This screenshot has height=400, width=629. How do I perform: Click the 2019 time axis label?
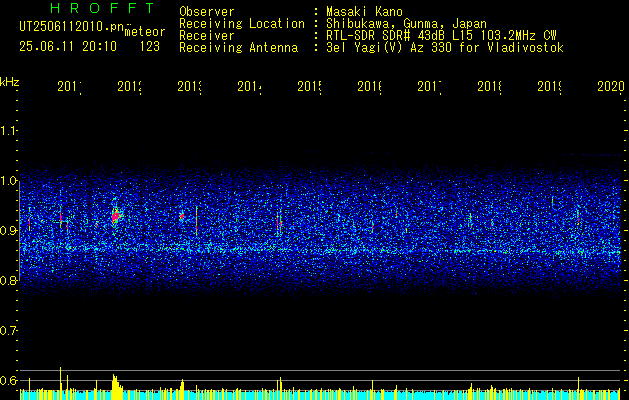point(549,86)
